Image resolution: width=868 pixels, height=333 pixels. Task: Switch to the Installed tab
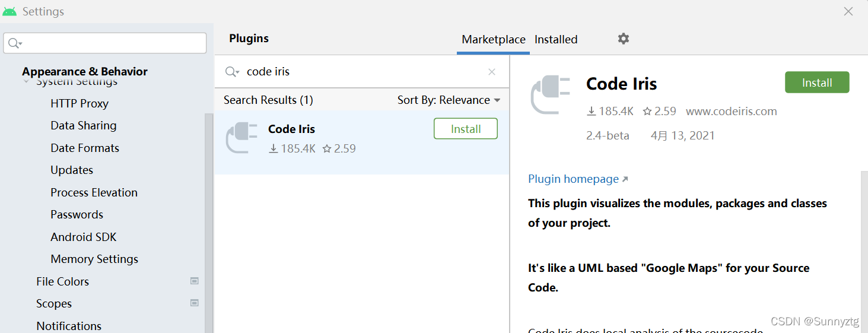click(x=556, y=39)
